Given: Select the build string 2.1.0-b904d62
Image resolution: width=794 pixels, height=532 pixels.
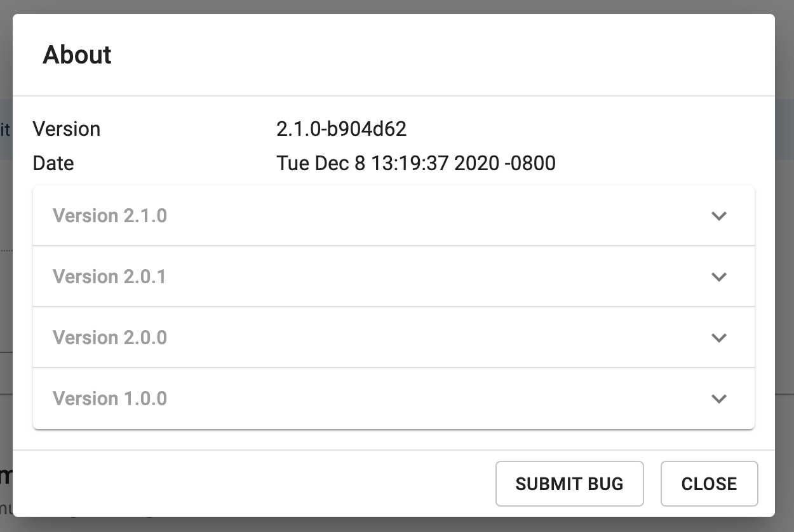Looking at the screenshot, I should (x=342, y=129).
